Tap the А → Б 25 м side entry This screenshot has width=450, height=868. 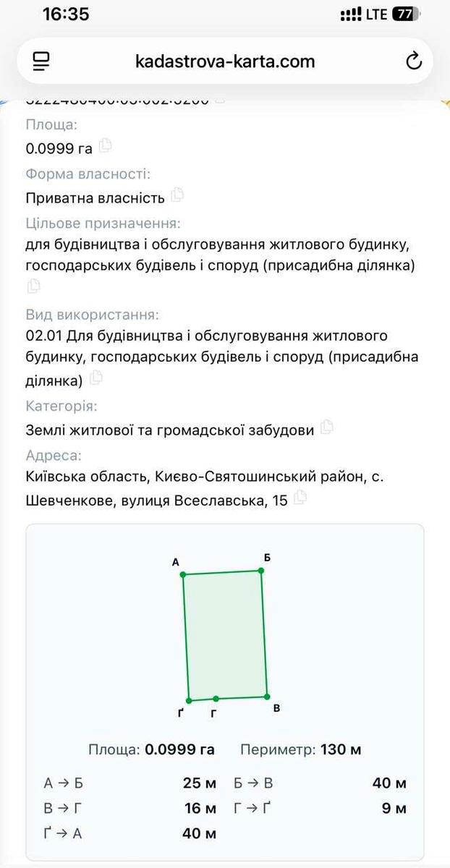[x=130, y=783]
